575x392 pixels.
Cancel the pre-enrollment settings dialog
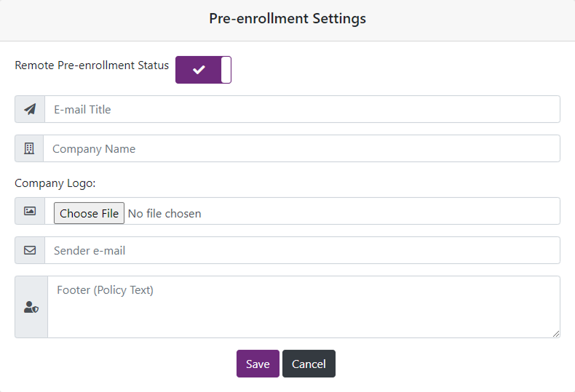(x=309, y=364)
